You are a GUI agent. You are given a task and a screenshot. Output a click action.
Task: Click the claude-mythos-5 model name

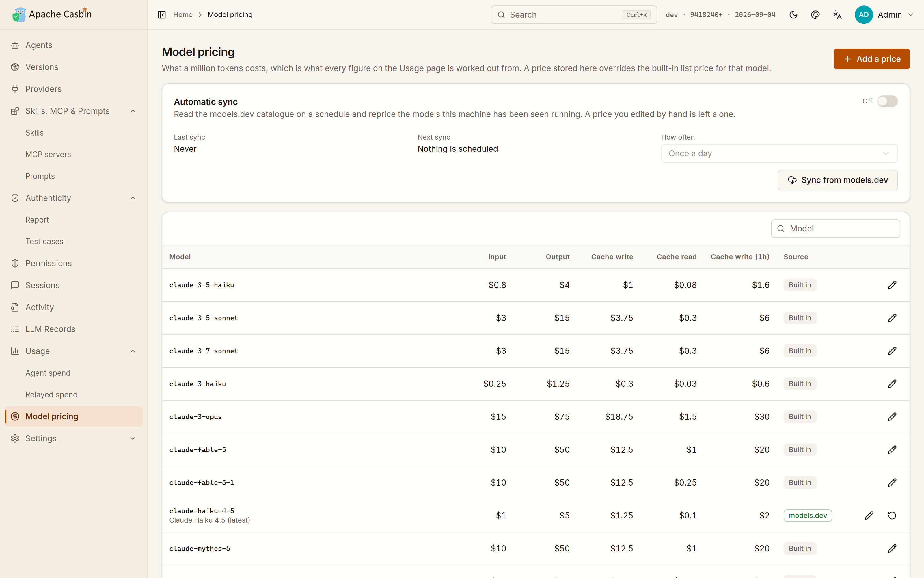click(200, 548)
